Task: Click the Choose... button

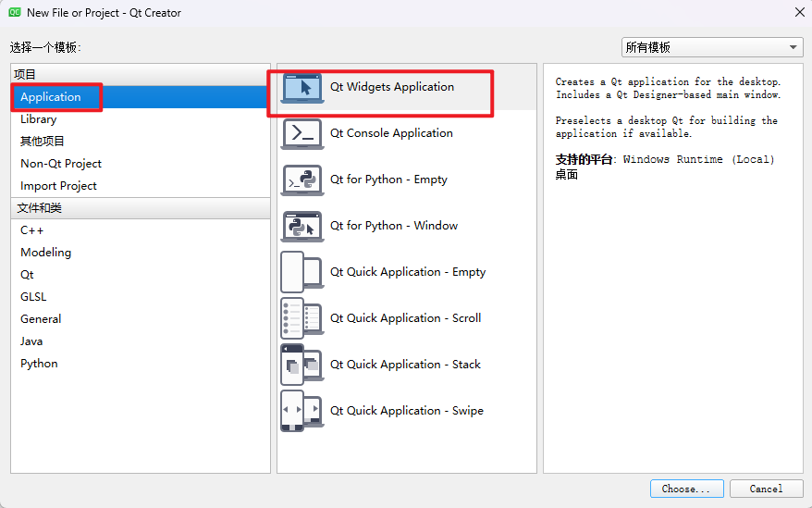Action: 686,489
